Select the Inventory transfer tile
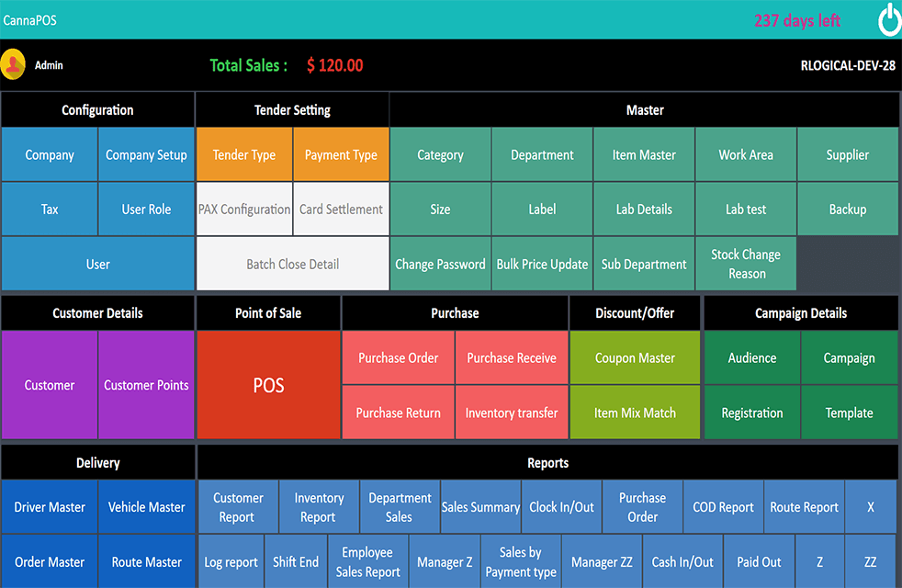 [512, 413]
